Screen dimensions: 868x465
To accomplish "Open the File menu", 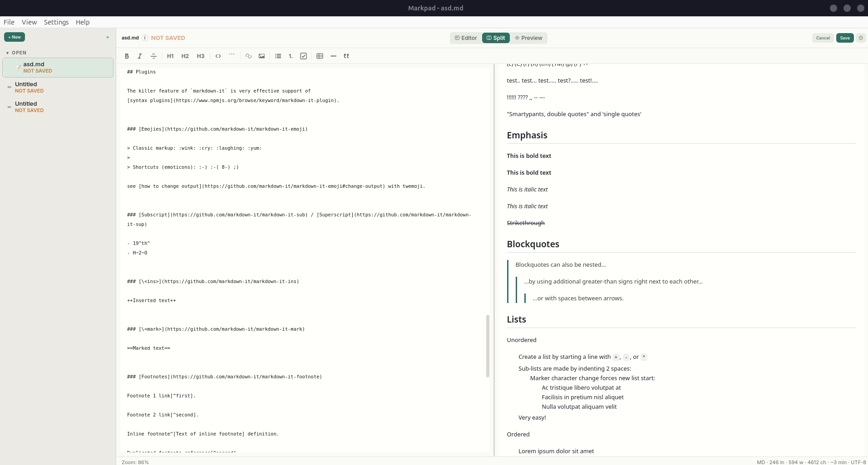I will coord(9,22).
